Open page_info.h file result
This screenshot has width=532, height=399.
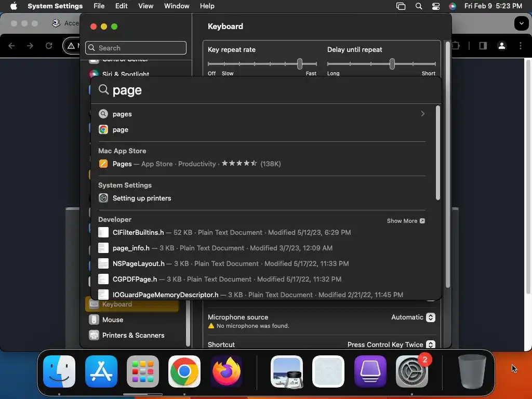(x=262, y=248)
